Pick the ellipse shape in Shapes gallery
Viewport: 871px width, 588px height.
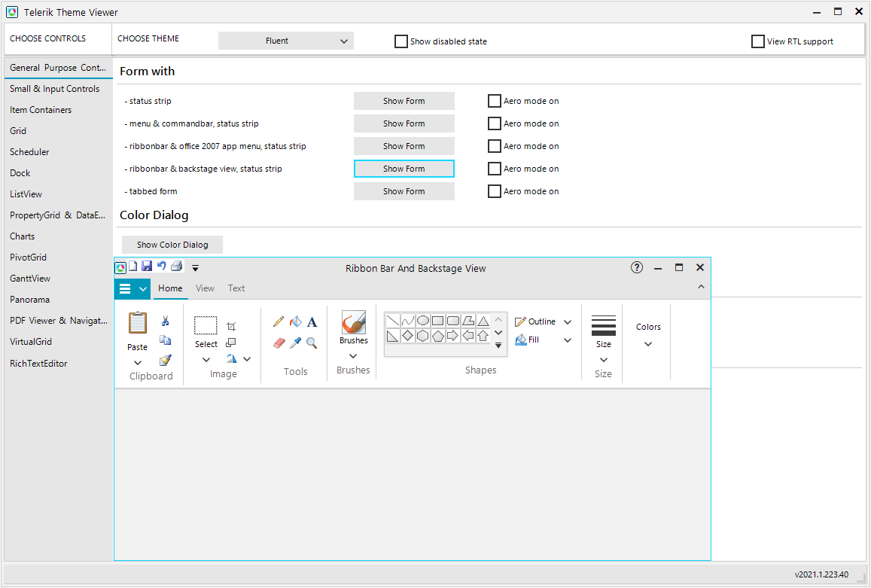(x=423, y=321)
